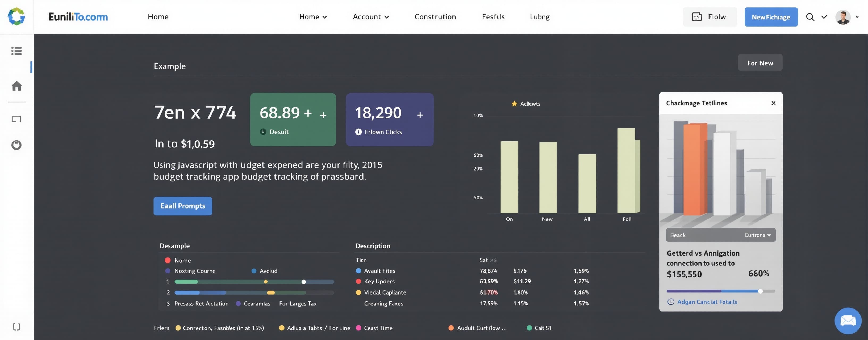
Task: Click the EuniliTo.com brand name
Action: tap(78, 17)
